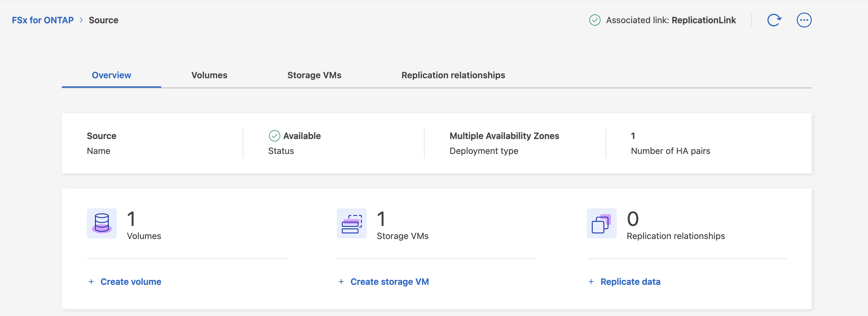Select the Replication relationships tab
Viewport: 868px width, 316px height.
(x=453, y=75)
